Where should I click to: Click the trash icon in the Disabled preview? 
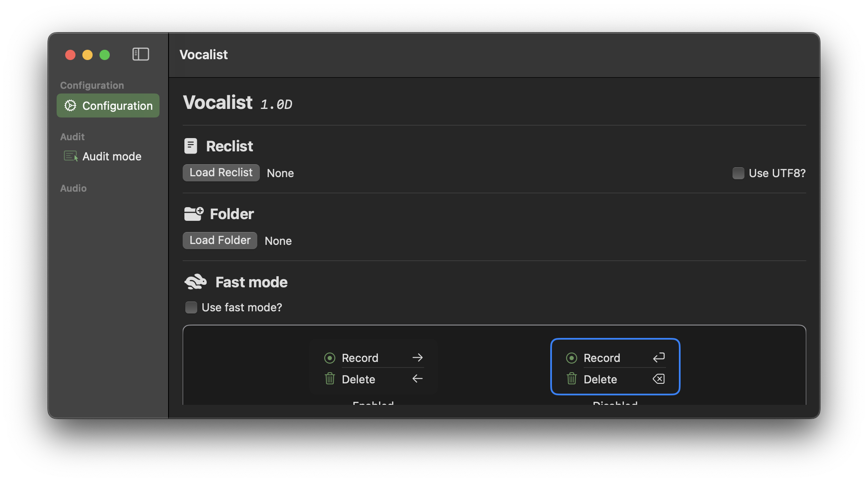click(572, 379)
